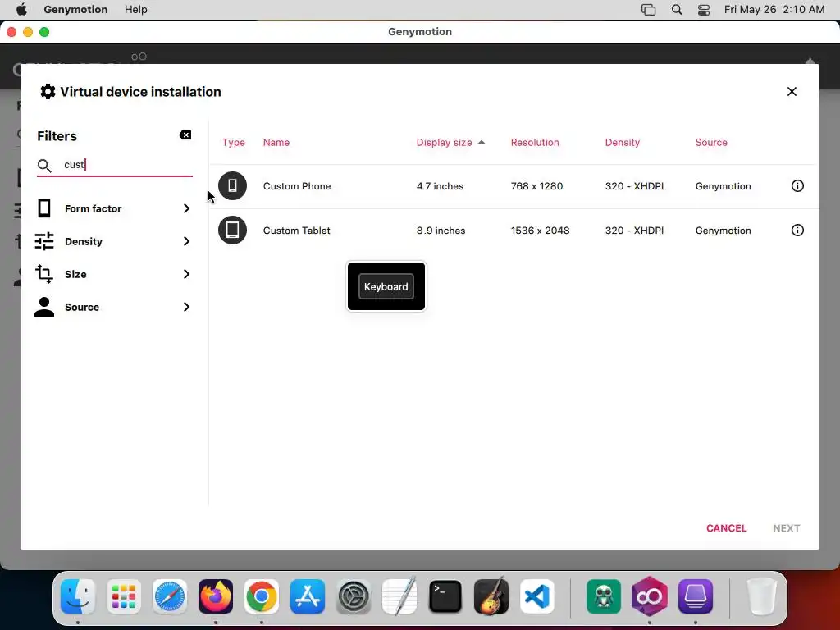
Task: Open GarageBand from the Dock
Action: 491,596
